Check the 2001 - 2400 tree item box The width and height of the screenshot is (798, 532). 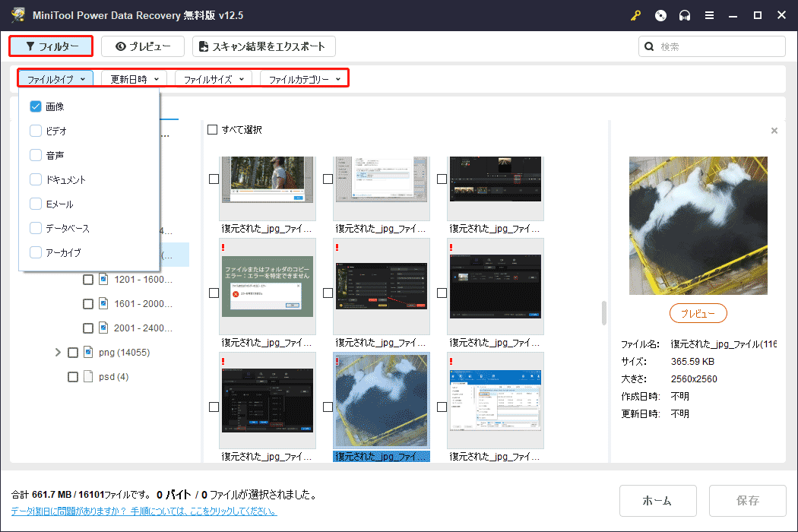pyautogui.click(x=88, y=328)
